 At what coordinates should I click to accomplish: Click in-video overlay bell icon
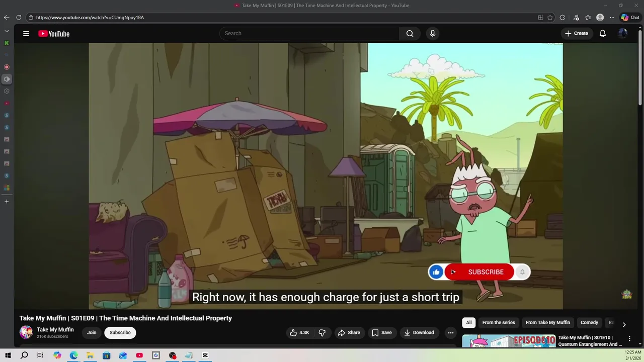click(x=522, y=272)
